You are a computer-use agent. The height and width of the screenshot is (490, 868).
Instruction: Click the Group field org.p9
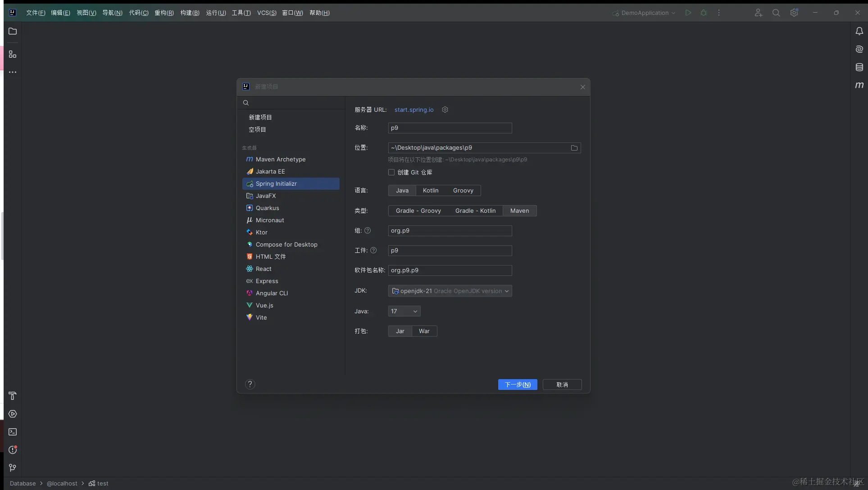(x=450, y=231)
